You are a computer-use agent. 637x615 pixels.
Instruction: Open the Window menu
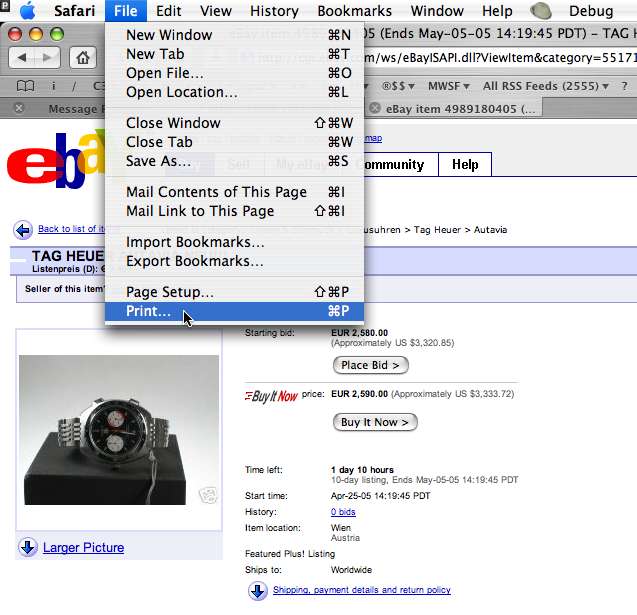pyautogui.click(x=437, y=11)
